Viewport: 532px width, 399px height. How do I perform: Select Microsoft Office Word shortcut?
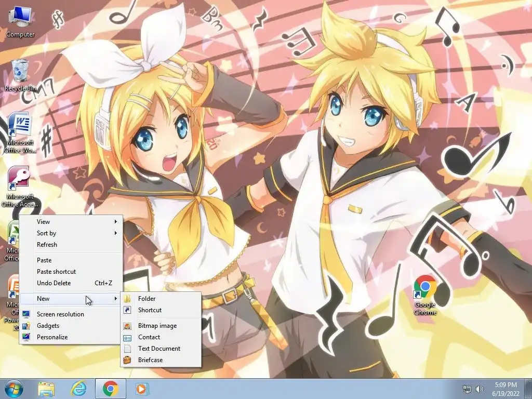pos(20,132)
